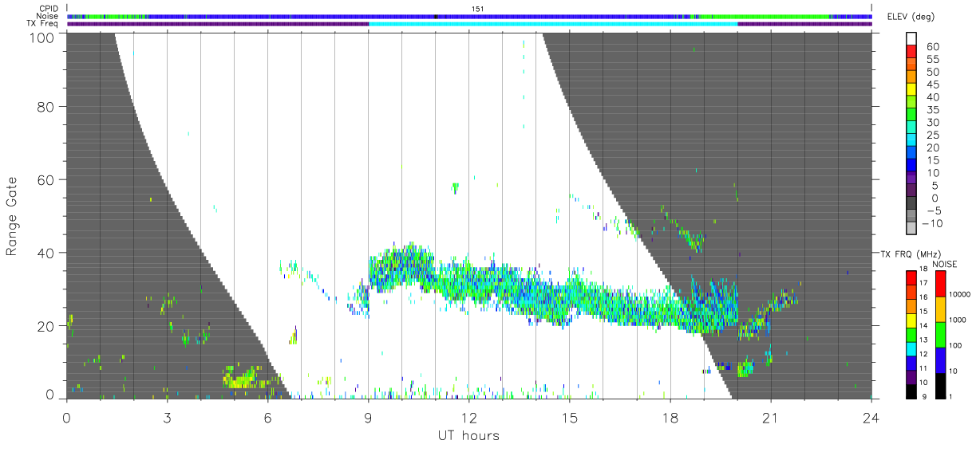The width and height of the screenshot is (980, 452).
Task: Click the range gate tick label '40'
Action: 46,253
